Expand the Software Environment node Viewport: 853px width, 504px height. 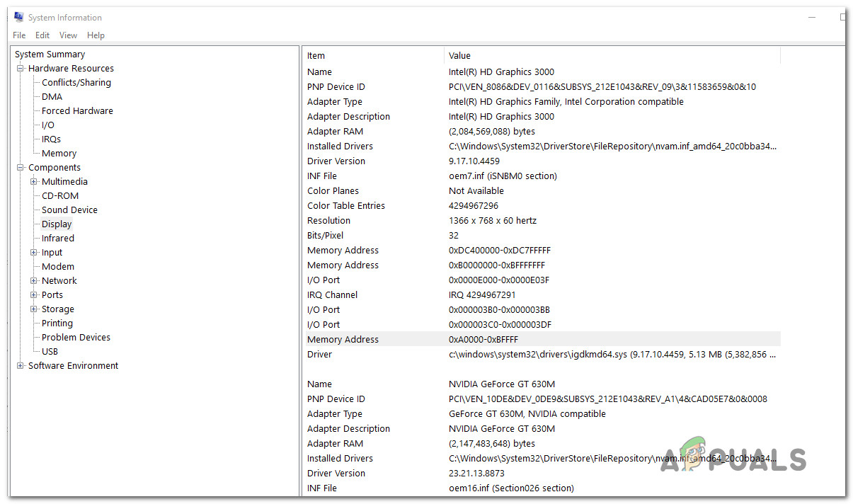21,366
